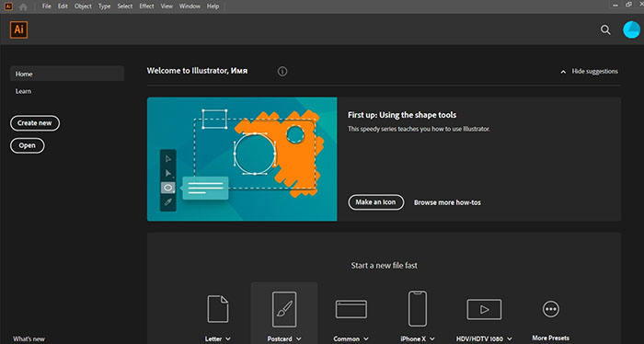Click the Make an icon button
The image size is (644, 344).
coord(375,202)
